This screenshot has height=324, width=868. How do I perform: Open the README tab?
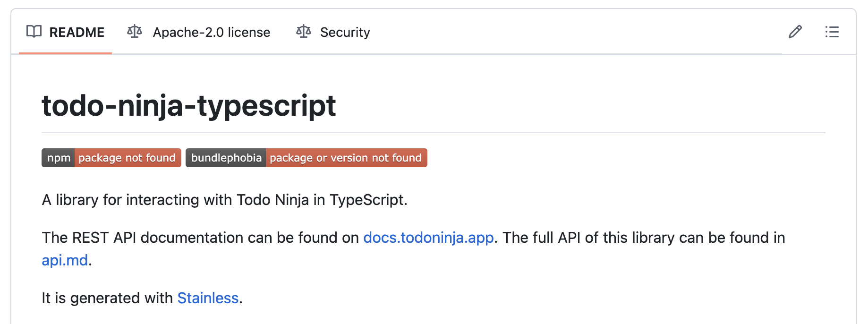click(x=65, y=32)
